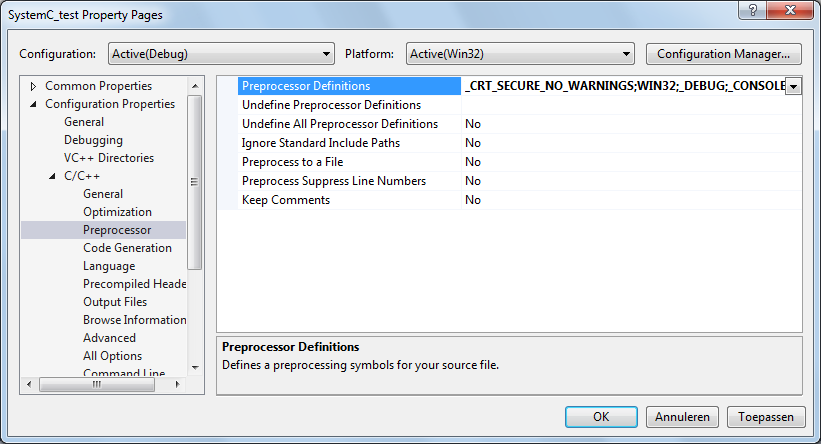Screen dimensions: 821x444
Task: Open the Optimization property page
Action: click(x=117, y=212)
